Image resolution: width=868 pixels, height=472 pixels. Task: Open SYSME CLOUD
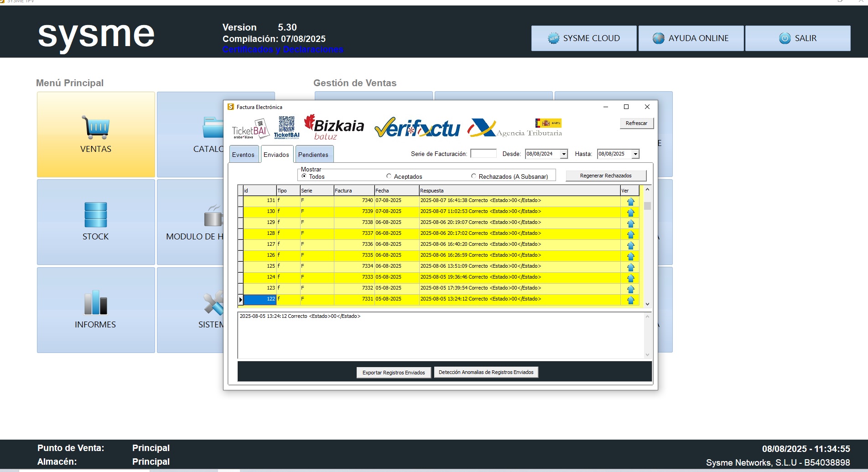click(x=584, y=38)
